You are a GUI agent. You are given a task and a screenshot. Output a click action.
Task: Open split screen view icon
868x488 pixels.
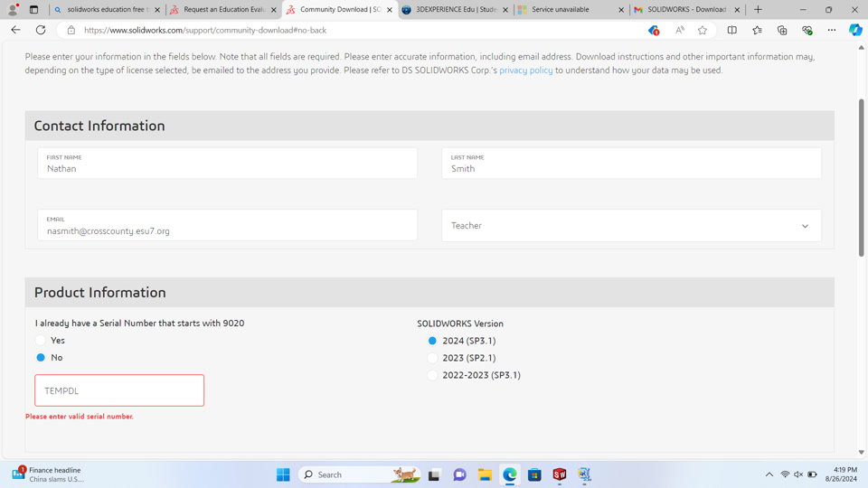tap(731, 30)
